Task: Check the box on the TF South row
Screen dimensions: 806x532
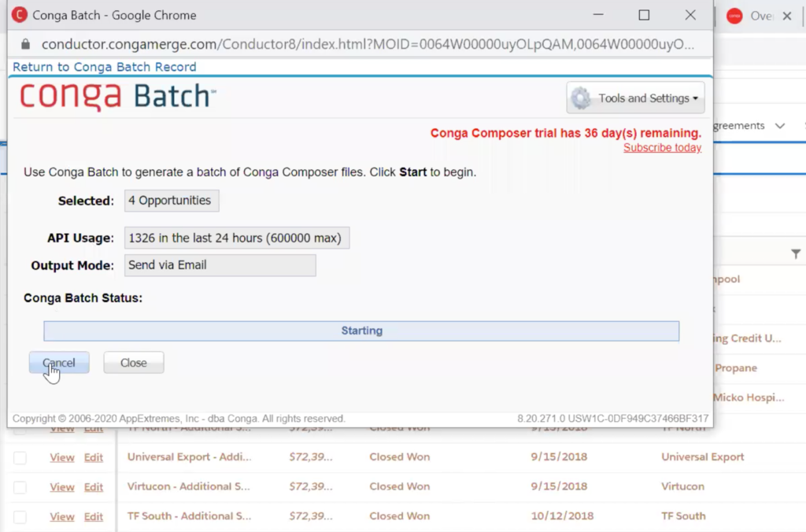Action: pyautogui.click(x=21, y=515)
